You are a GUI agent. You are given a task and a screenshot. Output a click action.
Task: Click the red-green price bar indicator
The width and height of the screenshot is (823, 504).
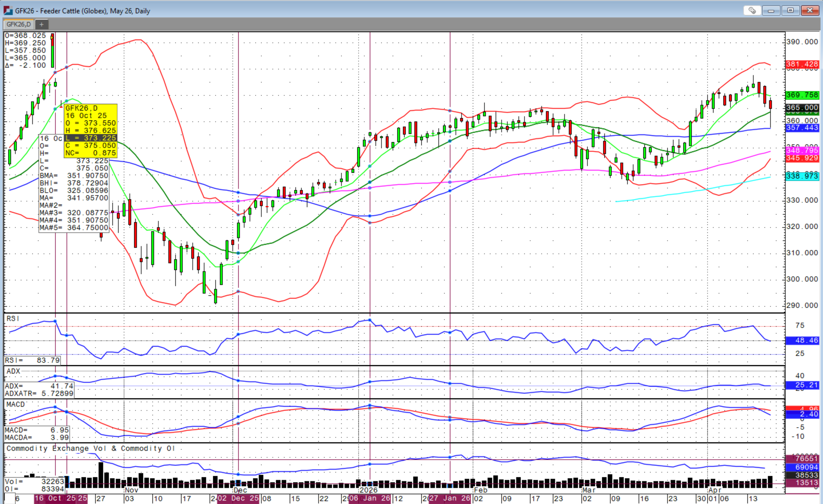pos(52,51)
